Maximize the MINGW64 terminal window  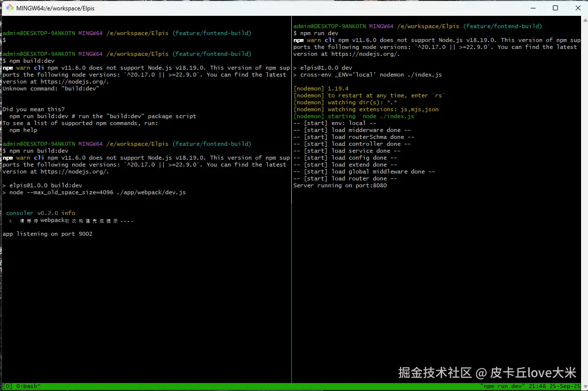click(555, 8)
